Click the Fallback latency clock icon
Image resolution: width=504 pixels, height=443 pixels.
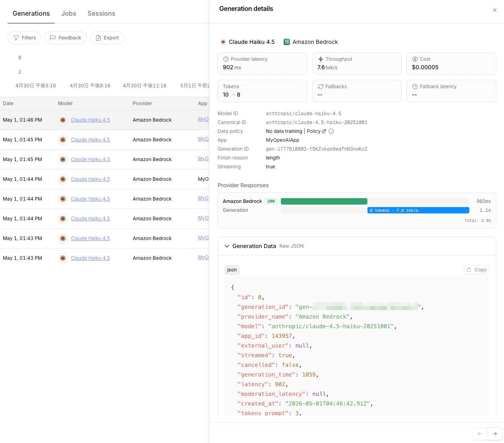click(415, 87)
